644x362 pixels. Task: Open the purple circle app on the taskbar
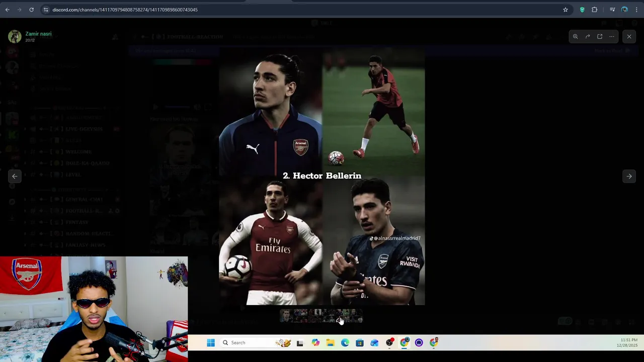tap(419, 343)
